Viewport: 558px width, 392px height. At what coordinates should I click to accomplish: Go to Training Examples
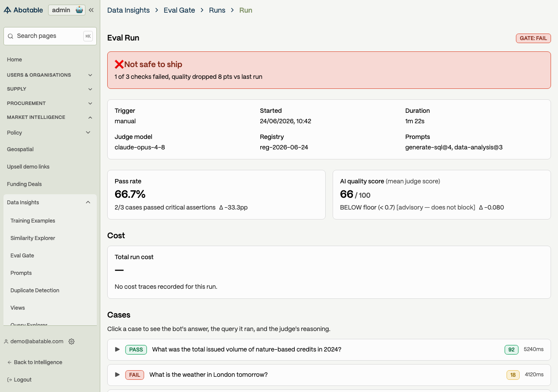33,221
